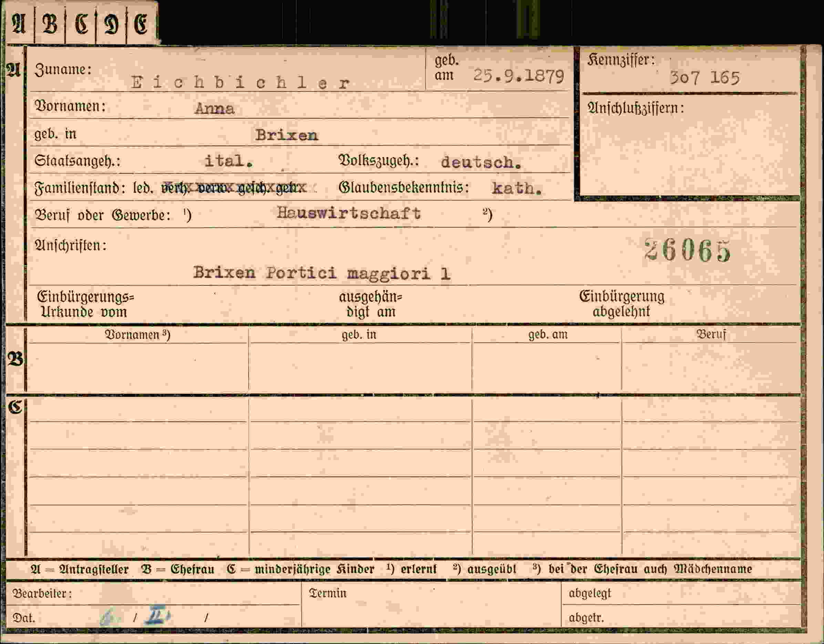Image resolution: width=824 pixels, height=644 pixels.
Task: Click the 'Vornamen:' label in section A
Action: pyautogui.click(x=70, y=106)
